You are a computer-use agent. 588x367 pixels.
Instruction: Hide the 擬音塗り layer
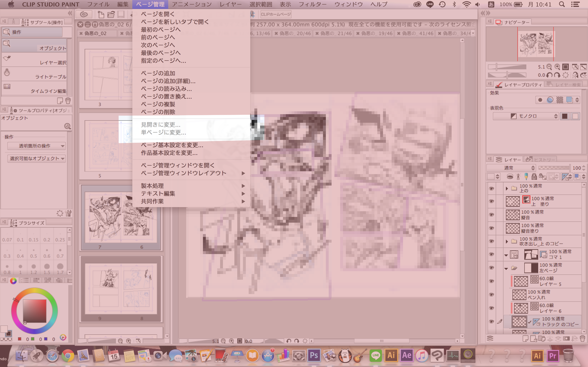[492, 228]
